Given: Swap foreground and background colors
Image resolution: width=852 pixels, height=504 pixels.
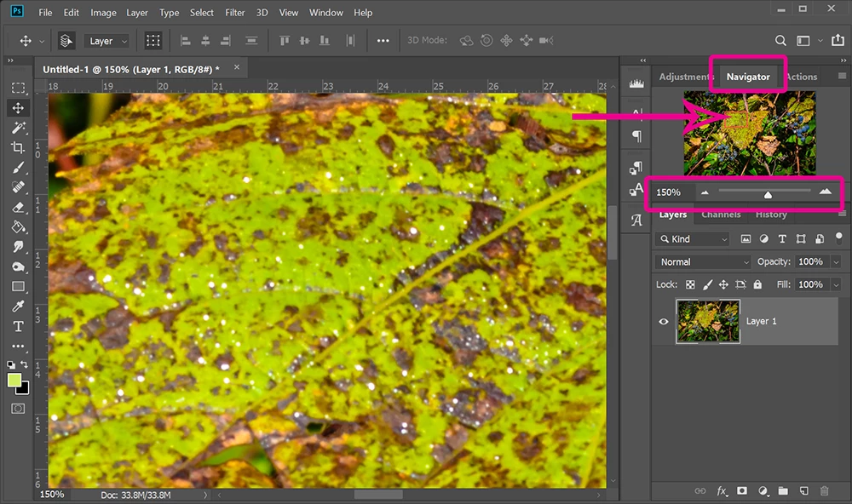Looking at the screenshot, I should point(24,364).
